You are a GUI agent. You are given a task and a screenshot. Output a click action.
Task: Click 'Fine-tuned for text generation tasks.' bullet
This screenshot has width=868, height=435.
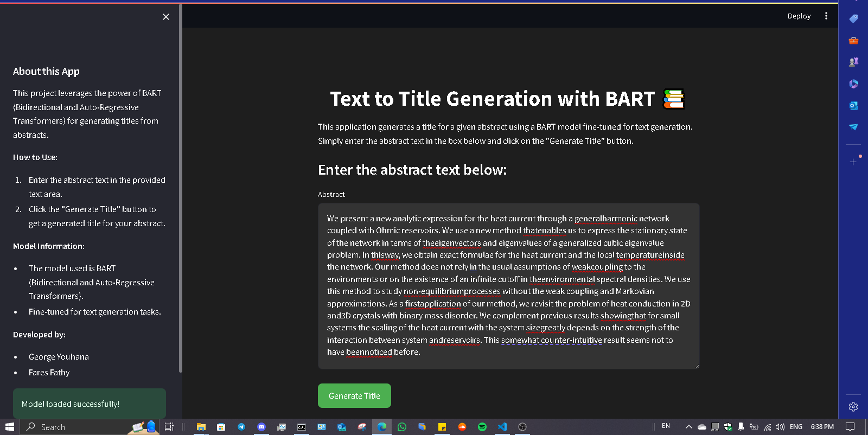pos(95,312)
